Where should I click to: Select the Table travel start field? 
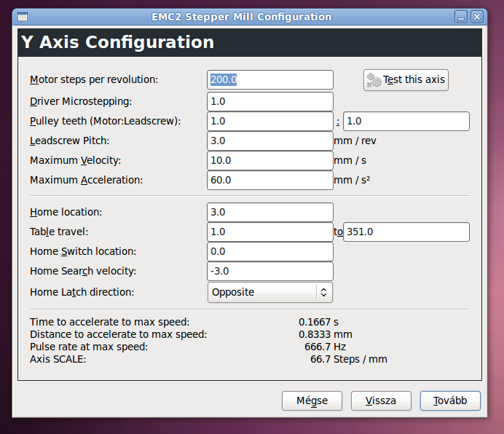[270, 232]
